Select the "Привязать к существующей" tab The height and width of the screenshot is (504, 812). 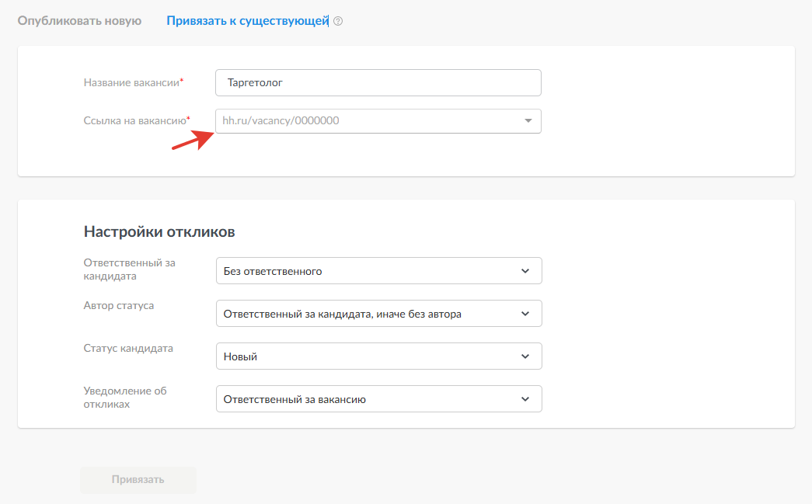[x=248, y=21]
